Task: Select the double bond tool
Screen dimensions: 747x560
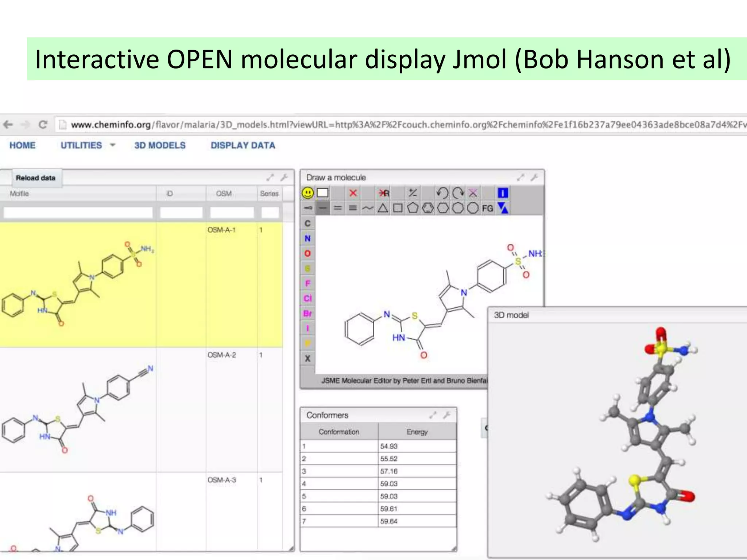Action: tap(338, 208)
